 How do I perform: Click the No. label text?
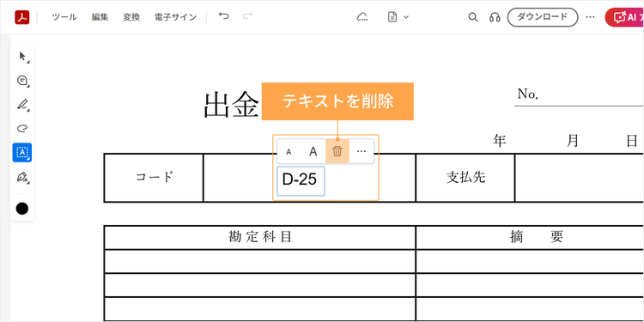click(528, 94)
